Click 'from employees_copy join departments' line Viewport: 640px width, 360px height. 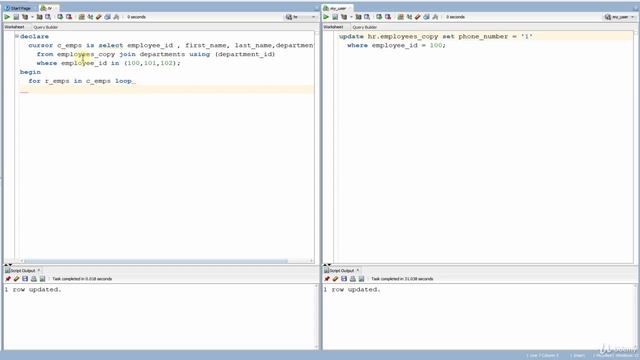[156, 54]
